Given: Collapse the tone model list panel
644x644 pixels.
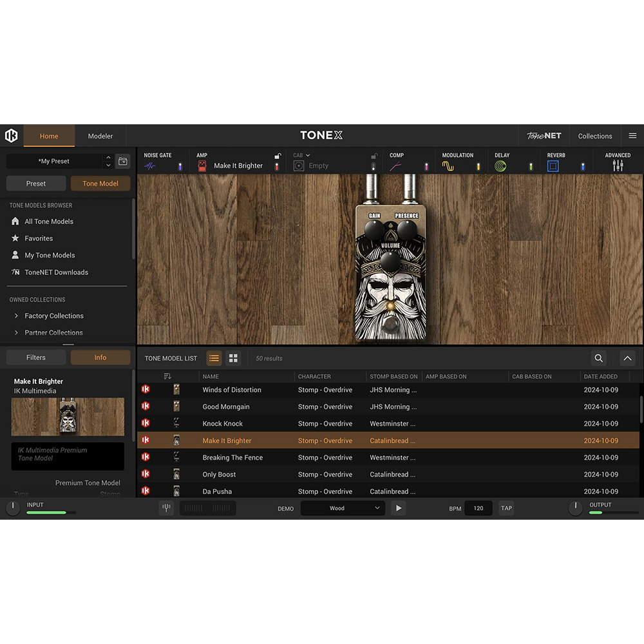Looking at the screenshot, I should click(627, 358).
